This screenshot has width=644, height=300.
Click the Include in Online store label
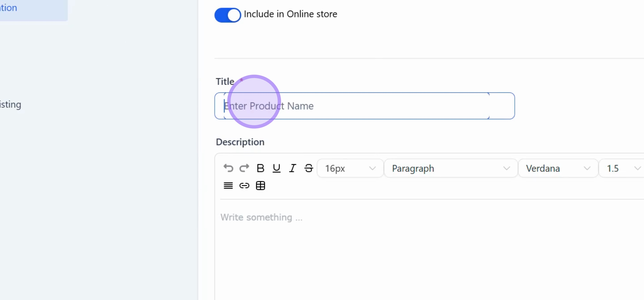(x=290, y=14)
